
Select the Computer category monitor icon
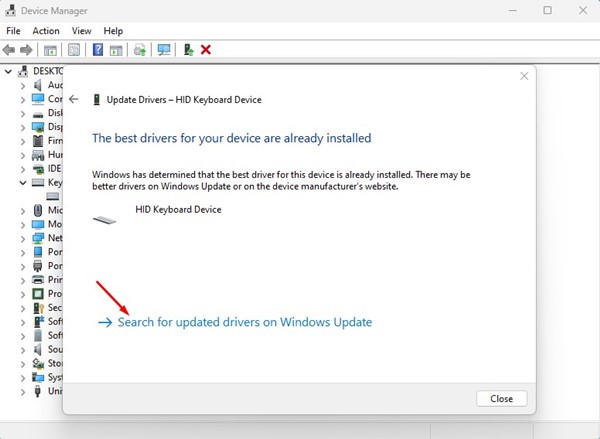pos(38,99)
